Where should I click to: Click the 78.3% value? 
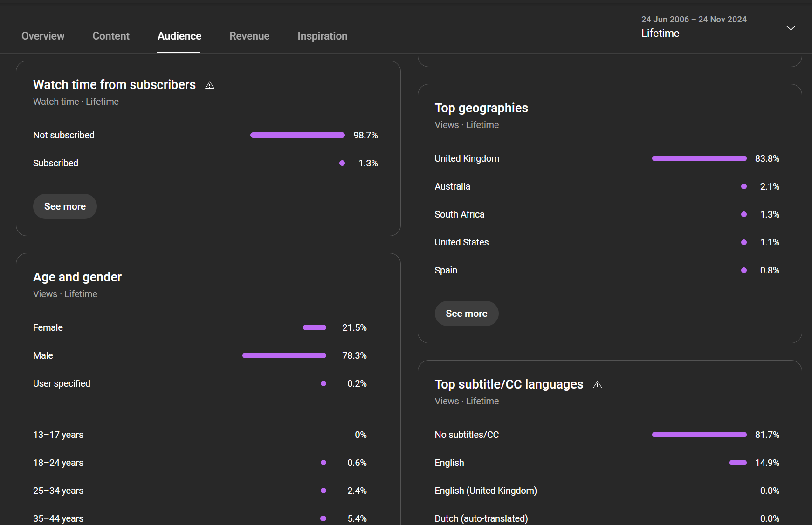click(x=354, y=355)
